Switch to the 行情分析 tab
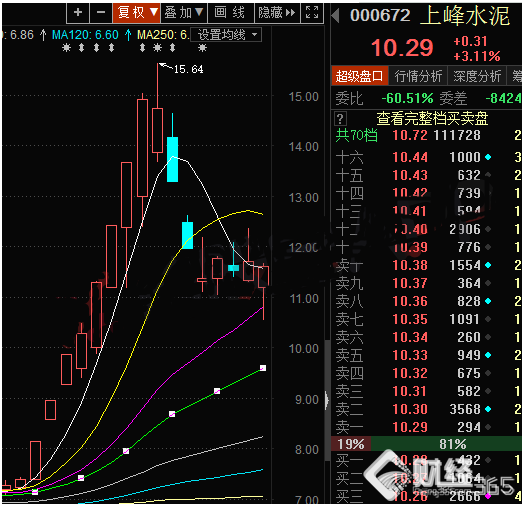 [418, 76]
